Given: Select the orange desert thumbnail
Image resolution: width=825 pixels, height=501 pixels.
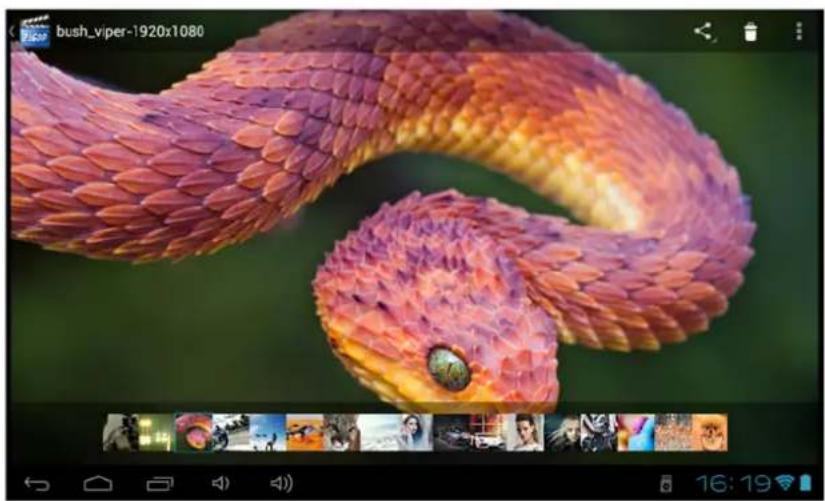Looking at the screenshot, I should click(x=305, y=433).
